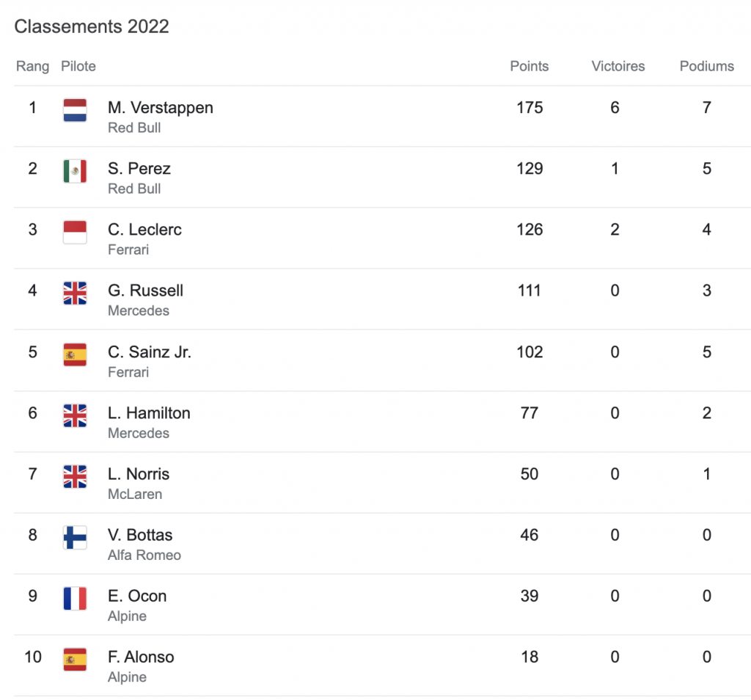Click the Mexico flag beside S. Perez

pos(75,171)
